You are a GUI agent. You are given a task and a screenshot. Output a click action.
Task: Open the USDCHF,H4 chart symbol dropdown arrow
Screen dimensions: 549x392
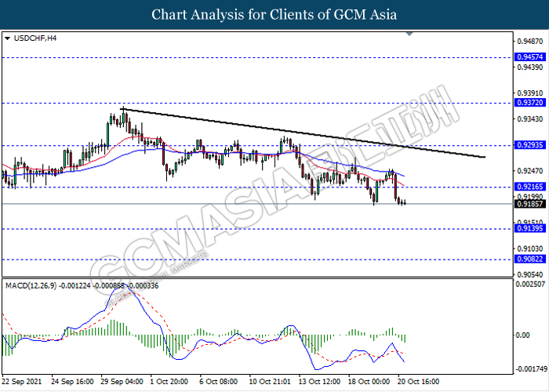(x=7, y=38)
